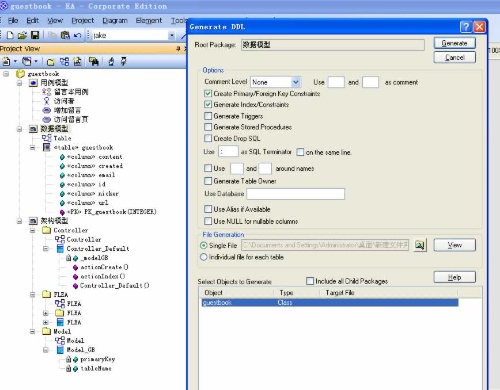The height and width of the screenshot is (390, 500).
Task: Select the Single File radio button
Action: pyautogui.click(x=204, y=245)
